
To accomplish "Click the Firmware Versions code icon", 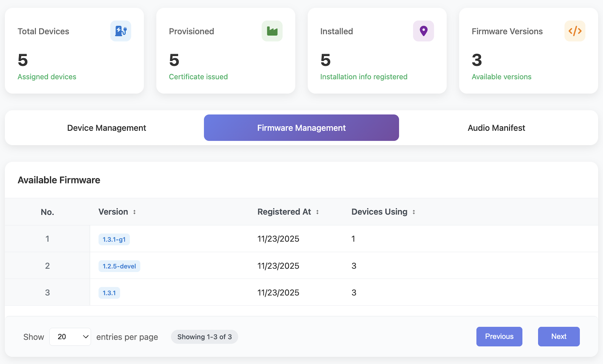I will (575, 31).
